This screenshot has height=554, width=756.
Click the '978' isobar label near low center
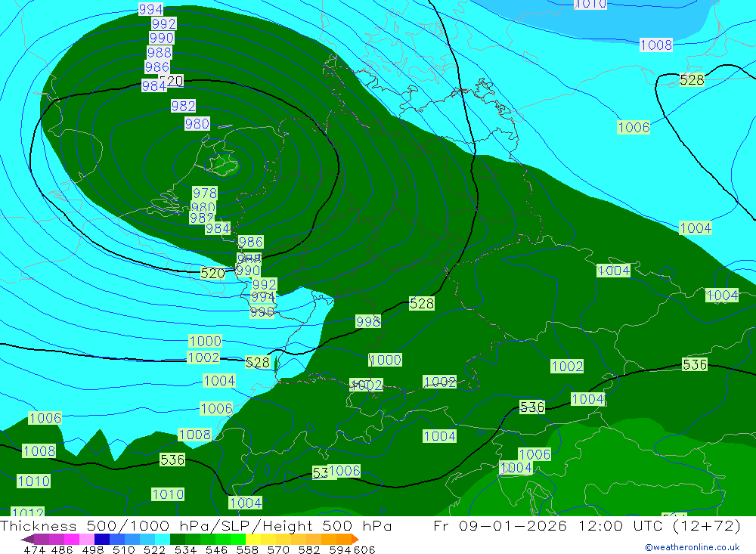(205, 193)
